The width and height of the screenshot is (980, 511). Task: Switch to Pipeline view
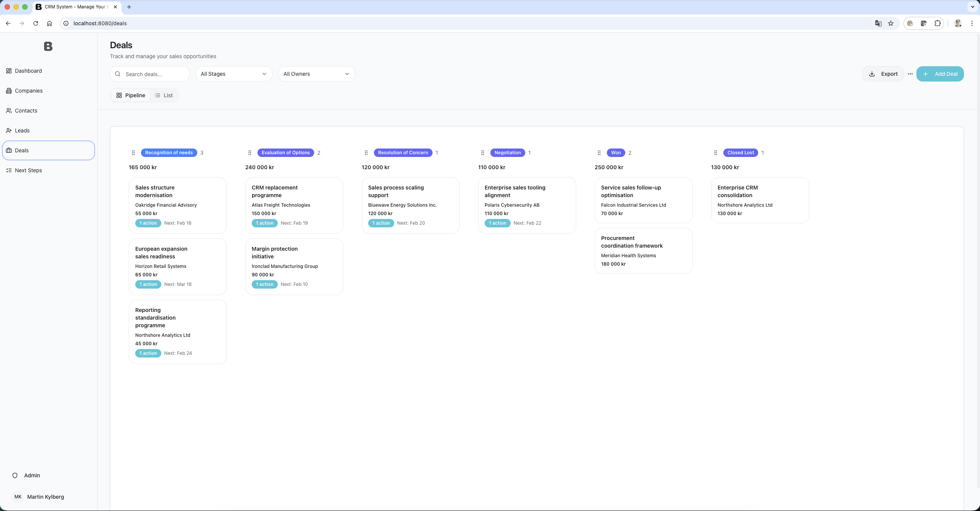click(131, 95)
